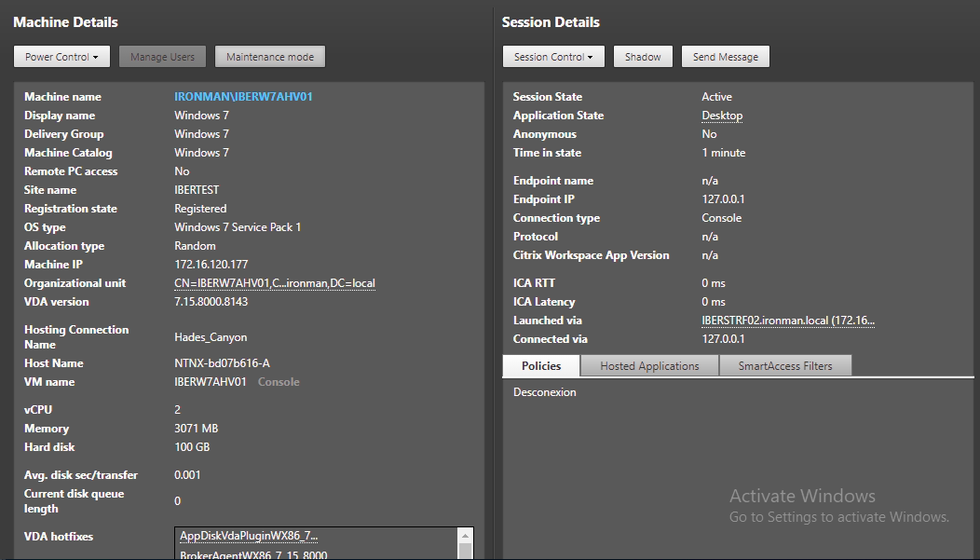The height and width of the screenshot is (560, 980).
Task: Click Allocation type value Random
Action: click(x=195, y=246)
